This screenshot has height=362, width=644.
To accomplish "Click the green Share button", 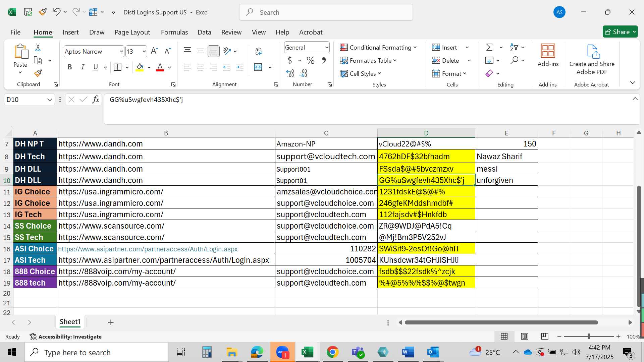I will pos(620,32).
